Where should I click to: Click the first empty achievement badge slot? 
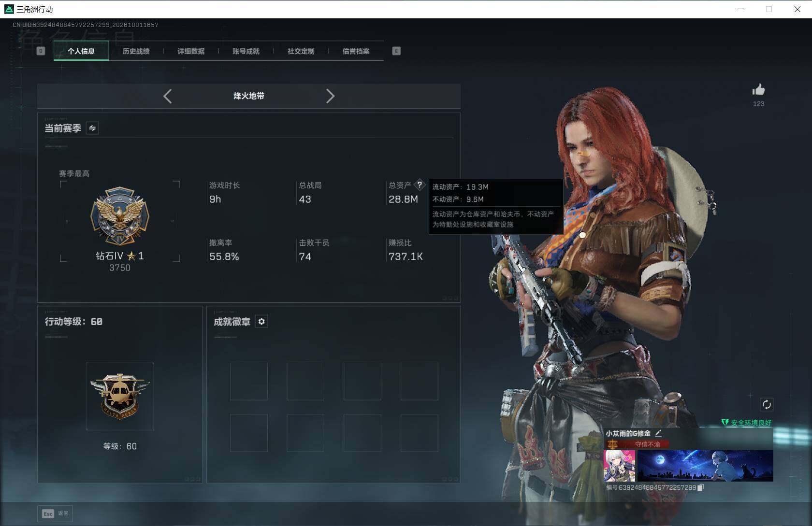click(x=249, y=382)
